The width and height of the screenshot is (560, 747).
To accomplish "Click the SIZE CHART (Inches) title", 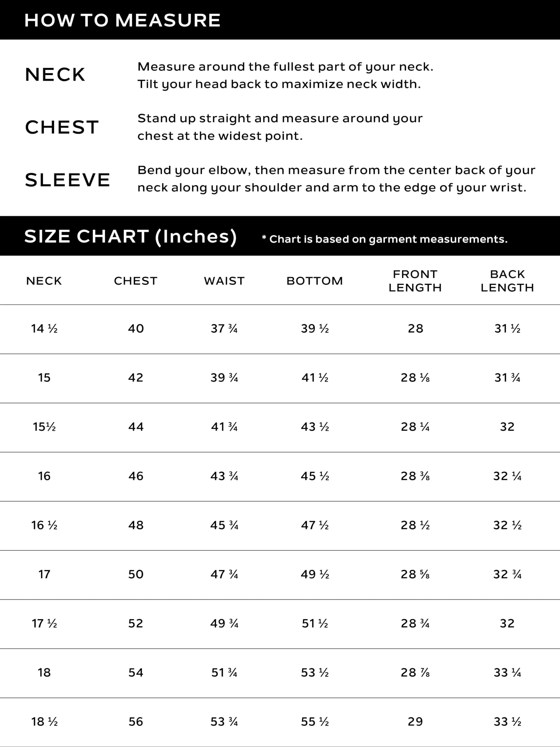I will pyautogui.click(x=130, y=236).
